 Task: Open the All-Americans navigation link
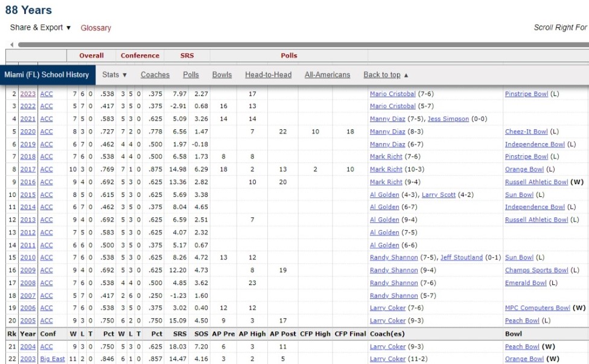point(327,75)
